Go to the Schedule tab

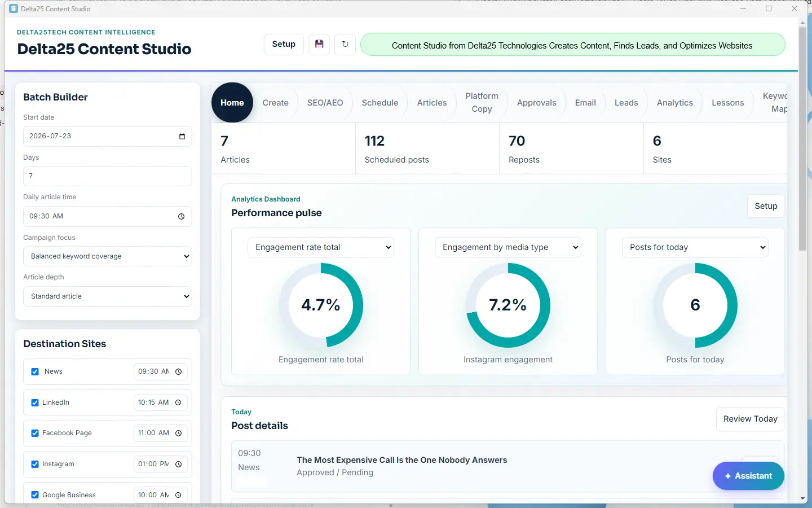[x=380, y=103]
